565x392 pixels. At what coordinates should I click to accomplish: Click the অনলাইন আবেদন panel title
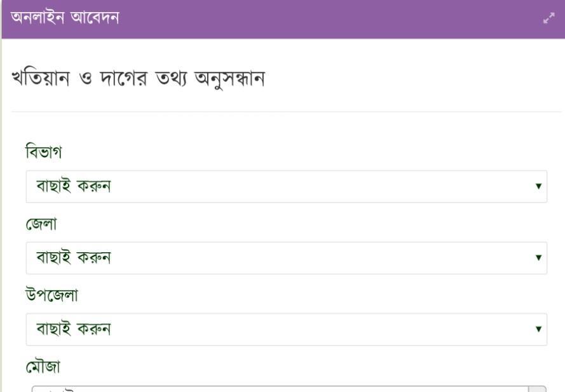click(x=65, y=18)
